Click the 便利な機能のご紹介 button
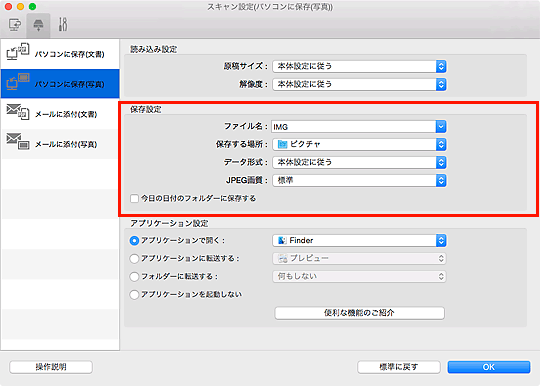 [360, 313]
